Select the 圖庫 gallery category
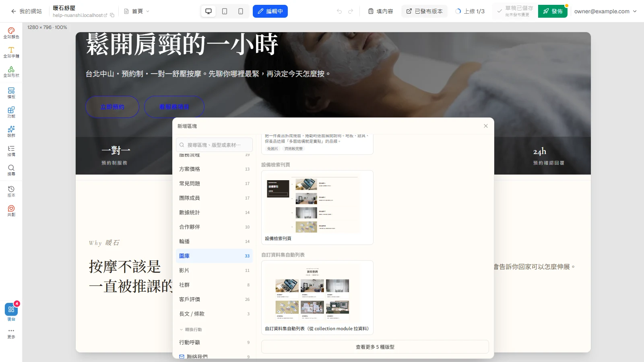644x362 pixels. coord(214,256)
